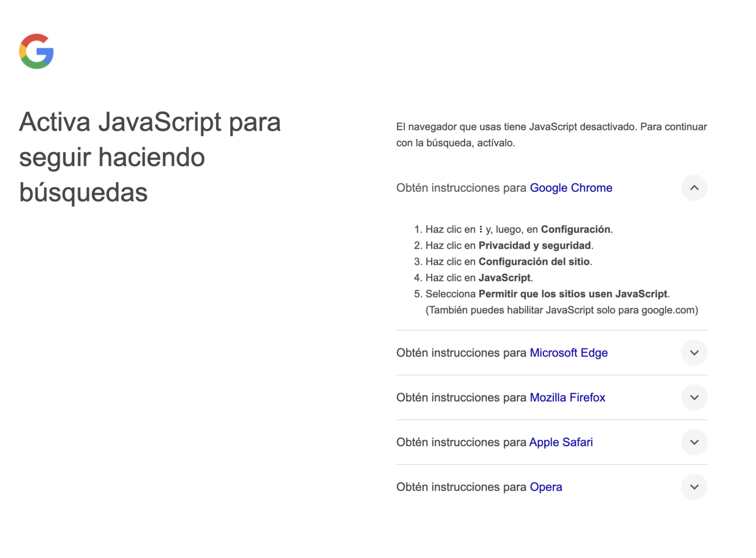Viewport: 756px width, 558px height.
Task: Expand the Apple Safari instructions
Action: [694, 442]
